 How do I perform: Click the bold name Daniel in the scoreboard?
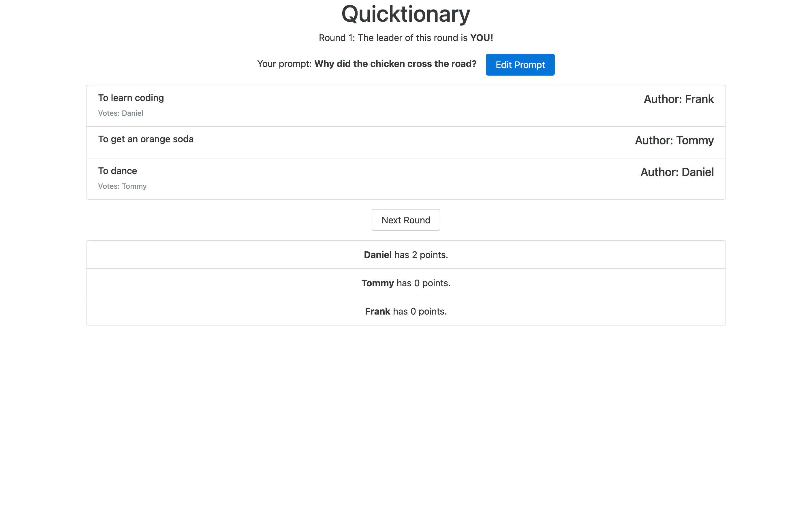(378, 255)
